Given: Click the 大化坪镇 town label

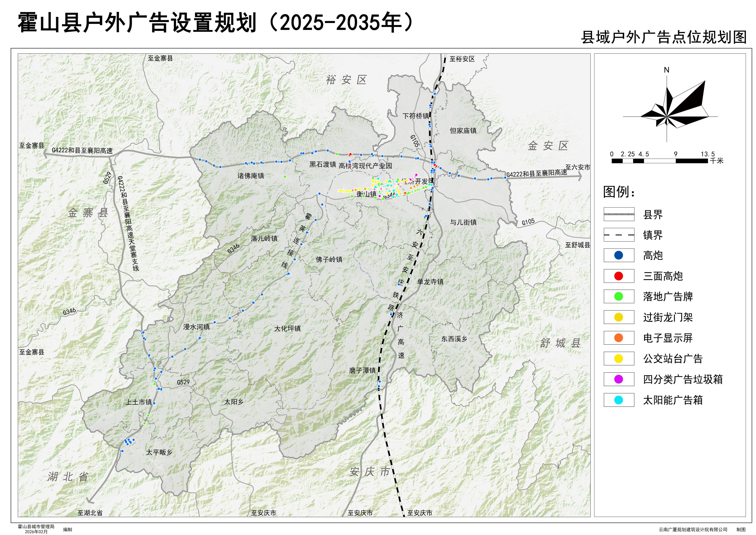Looking at the screenshot, I should pyautogui.click(x=287, y=329).
